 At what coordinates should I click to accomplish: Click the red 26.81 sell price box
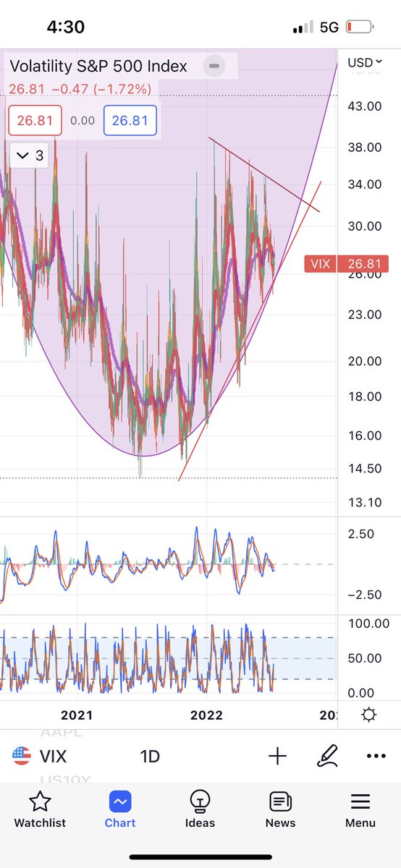pyautogui.click(x=35, y=120)
